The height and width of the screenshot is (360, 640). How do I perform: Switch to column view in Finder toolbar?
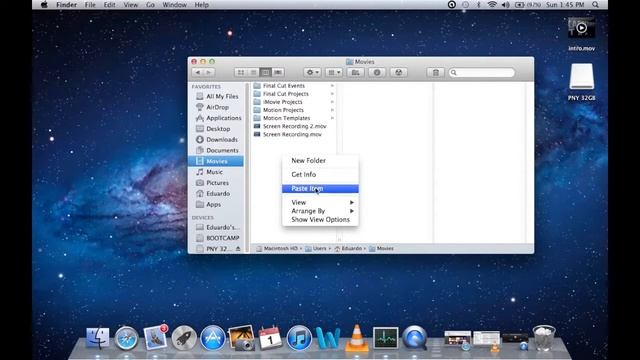(x=265, y=72)
